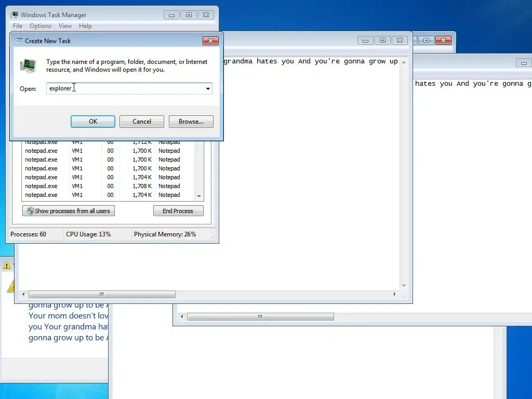Open the Options menu in Task Manager
Image resolution: width=532 pixels, height=399 pixels.
coord(41,26)
